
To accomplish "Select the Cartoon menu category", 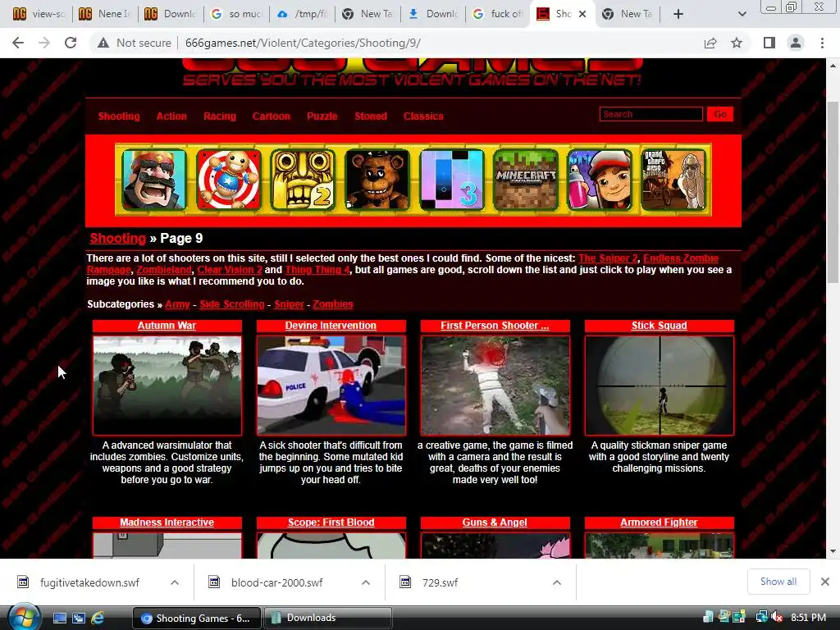I will (x=271, y=116).
